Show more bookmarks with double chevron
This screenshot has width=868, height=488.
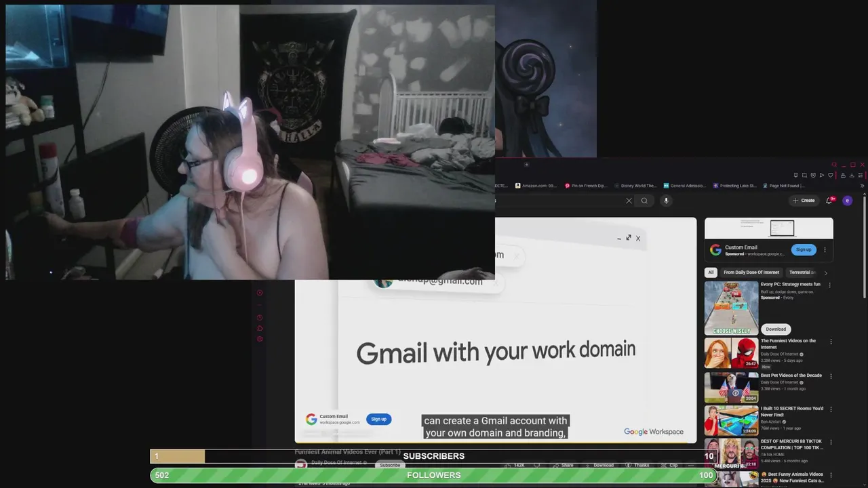tap(862, 186)
